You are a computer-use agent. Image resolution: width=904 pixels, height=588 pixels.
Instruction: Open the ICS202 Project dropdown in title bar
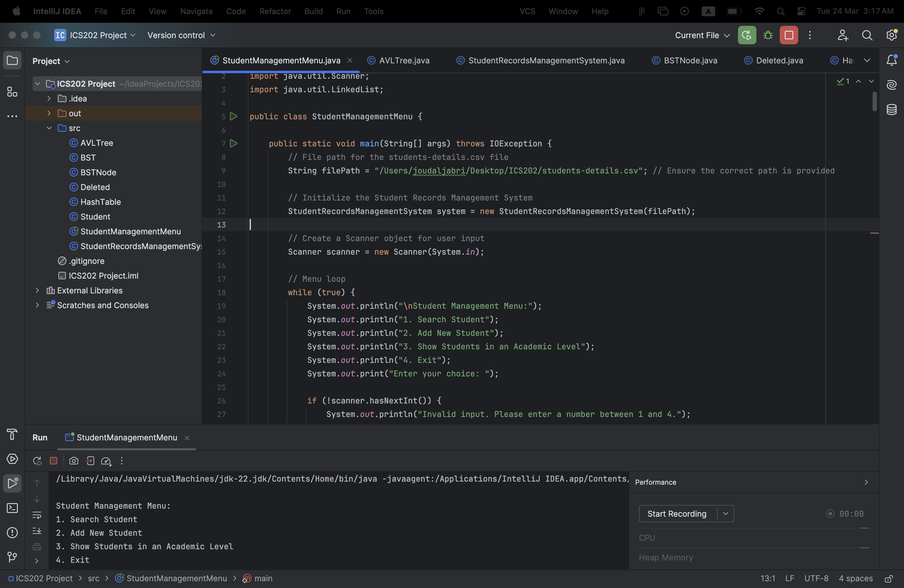[x=95, y=35]
